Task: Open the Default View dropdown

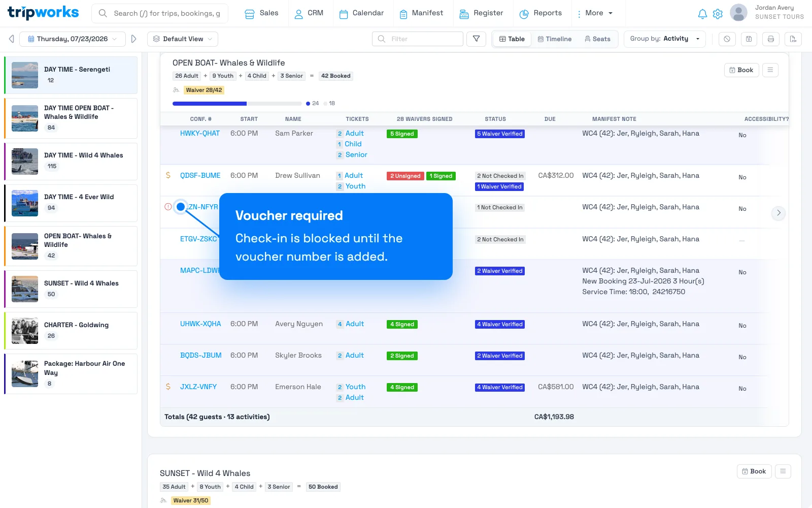Action: [183, 39]
